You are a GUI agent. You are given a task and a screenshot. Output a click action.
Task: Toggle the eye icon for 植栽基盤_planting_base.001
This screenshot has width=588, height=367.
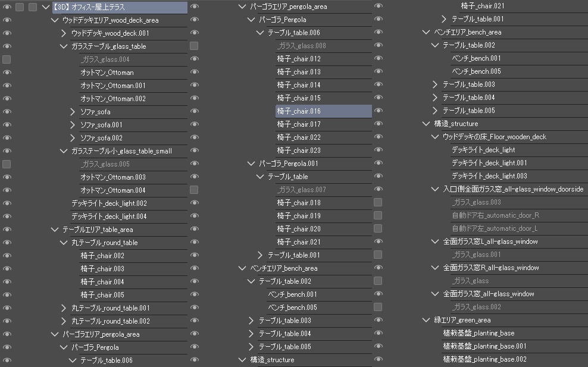pos(379,346)
